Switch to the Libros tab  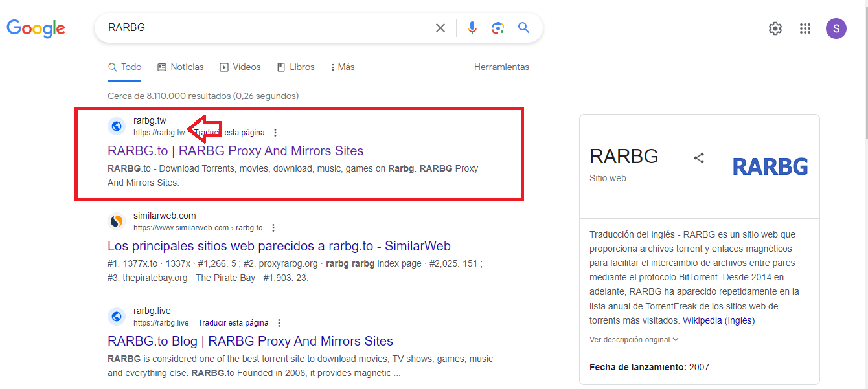pos(296,67)
